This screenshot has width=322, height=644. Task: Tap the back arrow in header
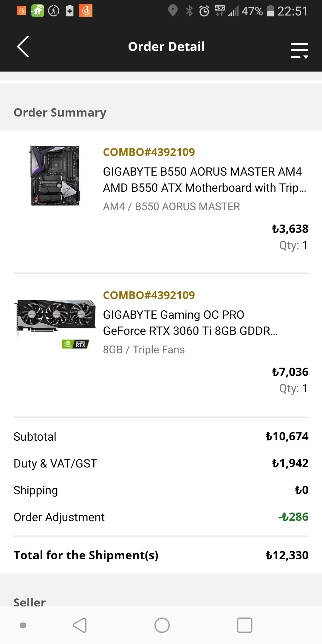click(x=23, y=47)
